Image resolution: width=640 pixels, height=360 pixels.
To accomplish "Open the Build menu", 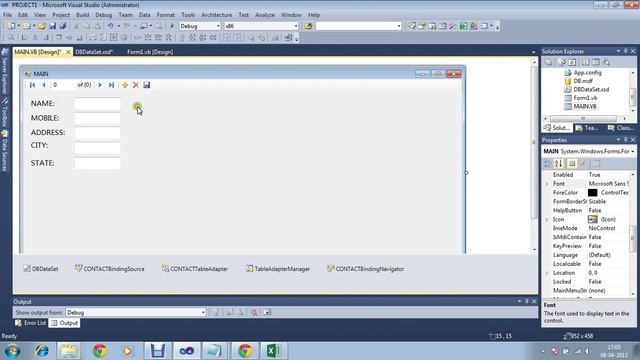I will click(82, 15).
